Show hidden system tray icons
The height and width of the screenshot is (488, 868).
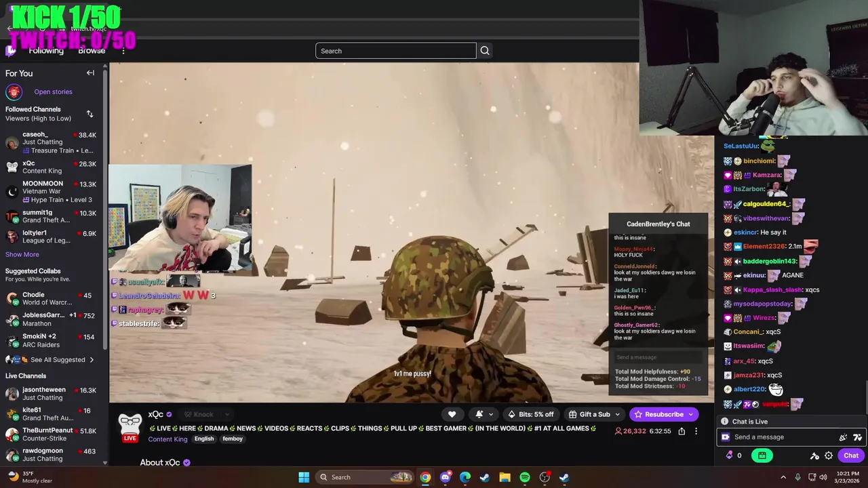(783, 477)
